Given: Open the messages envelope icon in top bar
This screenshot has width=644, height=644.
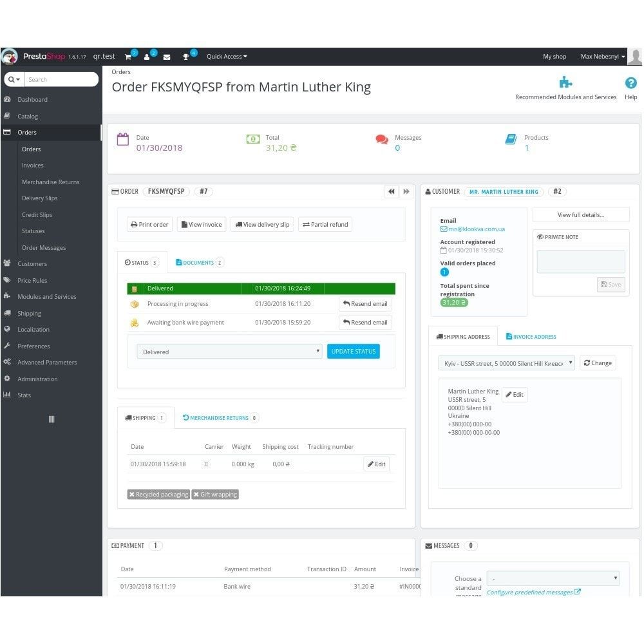Looking at the screenshot, I should point(167,57).
